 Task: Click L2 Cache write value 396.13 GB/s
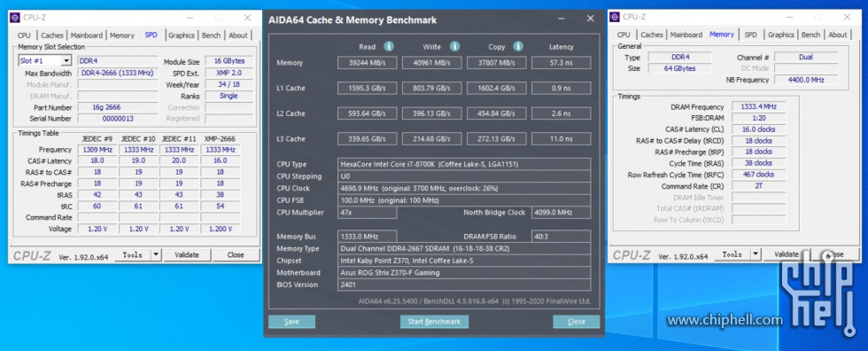click(432, 113)
